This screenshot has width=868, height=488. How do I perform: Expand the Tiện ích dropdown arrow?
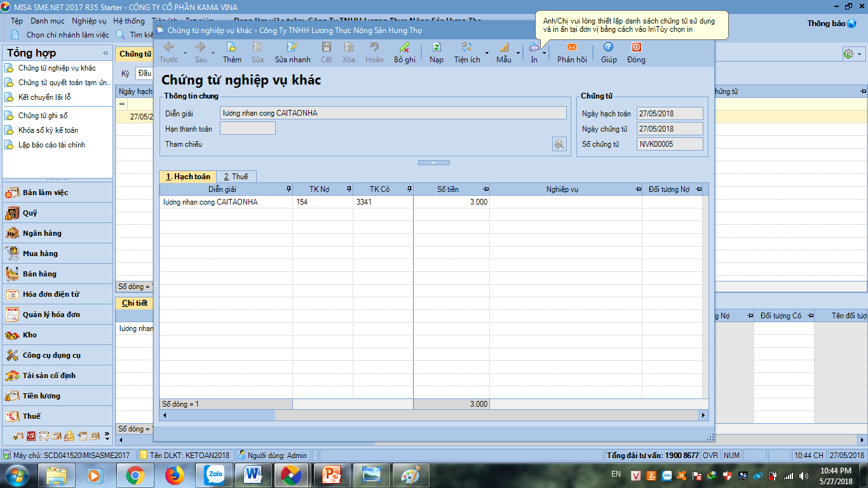487,53
